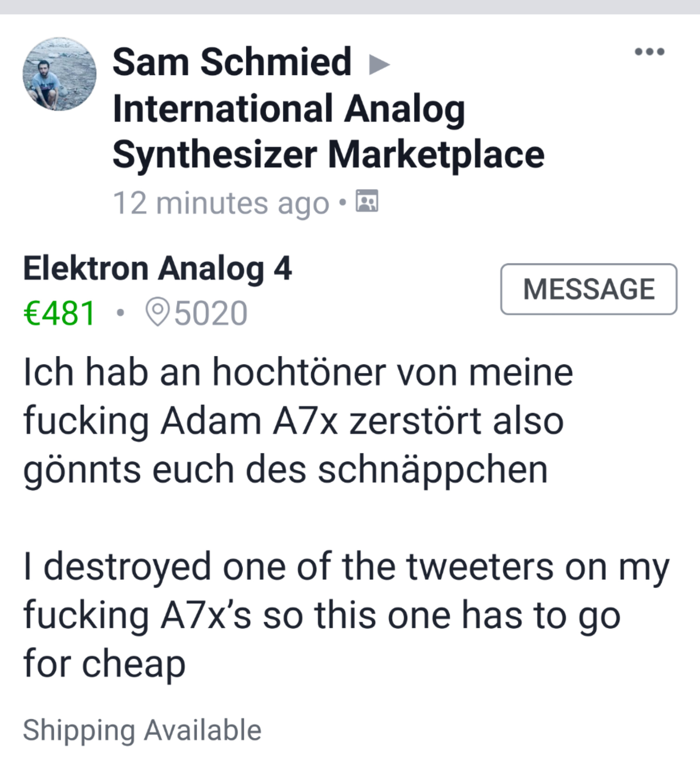The image size is (700, 764).
Task: Click the dot separator between price and location
Action: pos(121,313)
